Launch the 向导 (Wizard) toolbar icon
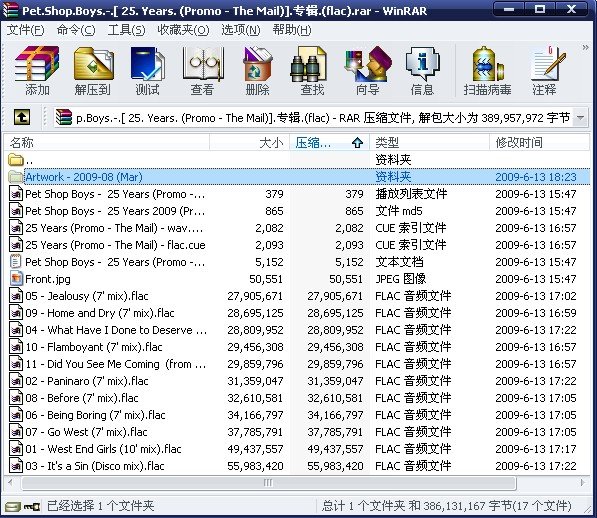The height and width of the screenshot is (518, 597). coord(367,71)
